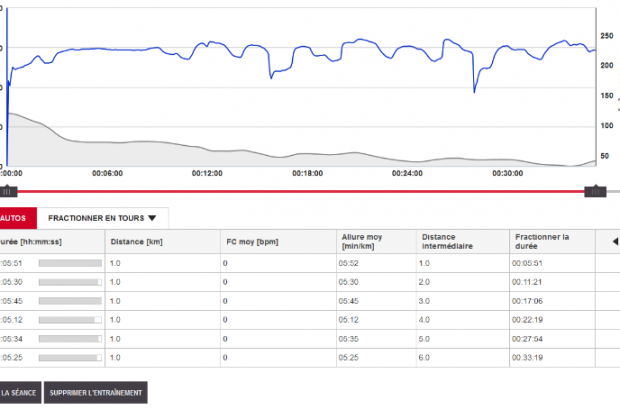Click the duration bar in the 05:12 lap row
The width and height of the screenshot is (620, 410).
[70, 320]
